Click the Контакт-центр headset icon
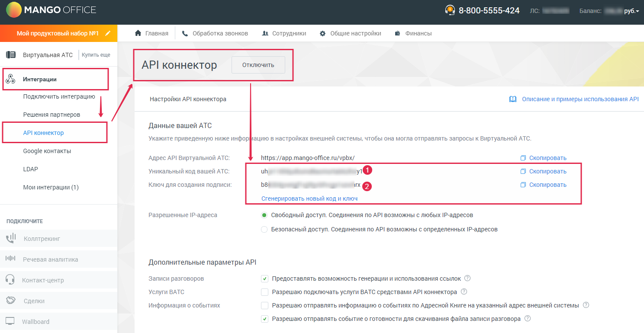 [x=10, y=279]
